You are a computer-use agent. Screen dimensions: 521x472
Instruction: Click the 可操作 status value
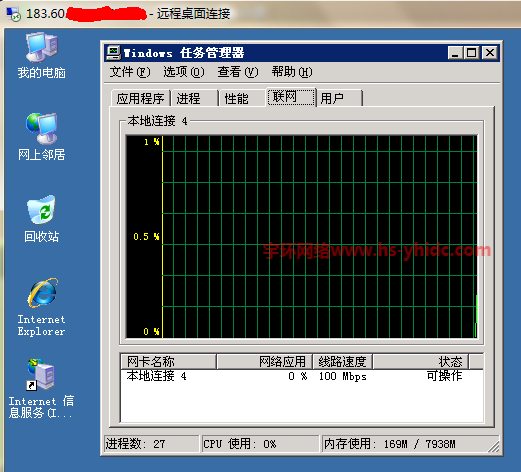tap(444, 376)
